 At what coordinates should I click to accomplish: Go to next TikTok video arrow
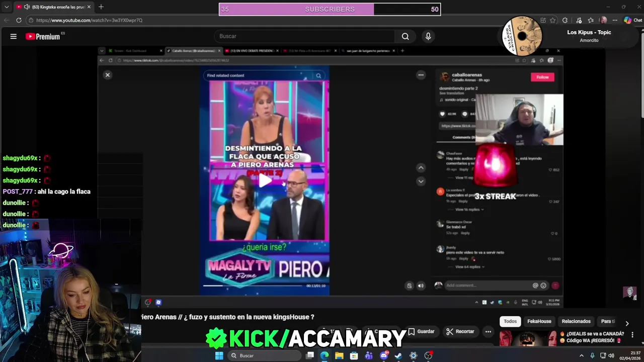click(x=421, y=181)
